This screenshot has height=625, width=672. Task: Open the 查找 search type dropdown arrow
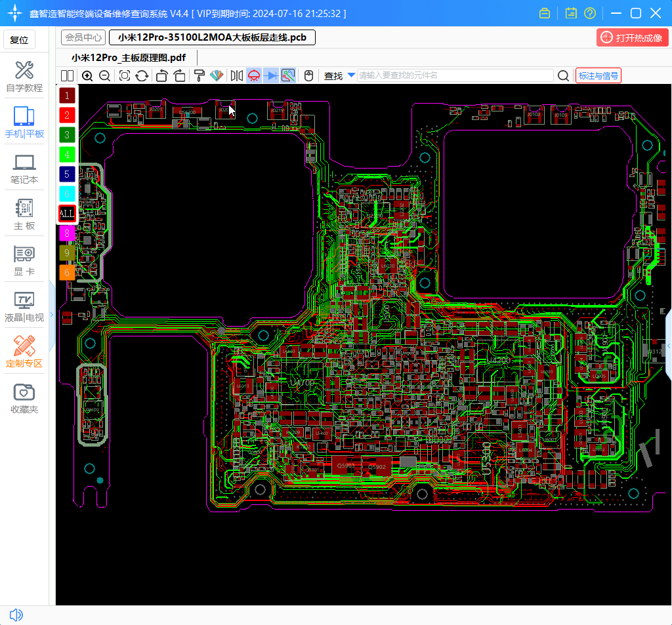click(x=351, y=75)
